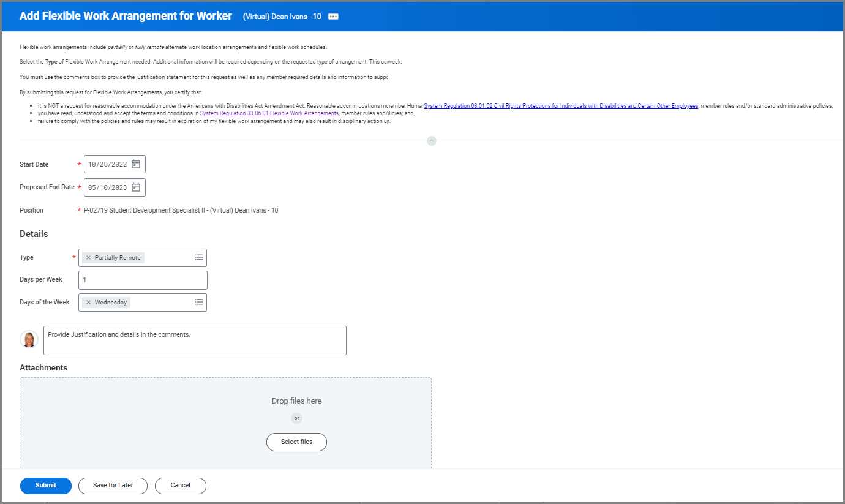This screenshot has height=504, width=845.
Task: Open the Type field prompt list icon
Action: tap(198, 258)
